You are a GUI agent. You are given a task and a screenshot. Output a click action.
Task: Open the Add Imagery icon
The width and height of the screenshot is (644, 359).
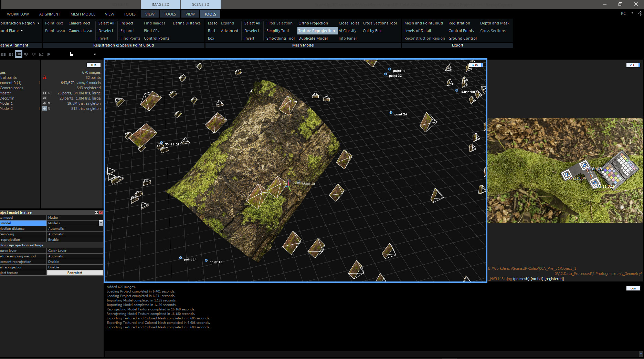(41, 54)
